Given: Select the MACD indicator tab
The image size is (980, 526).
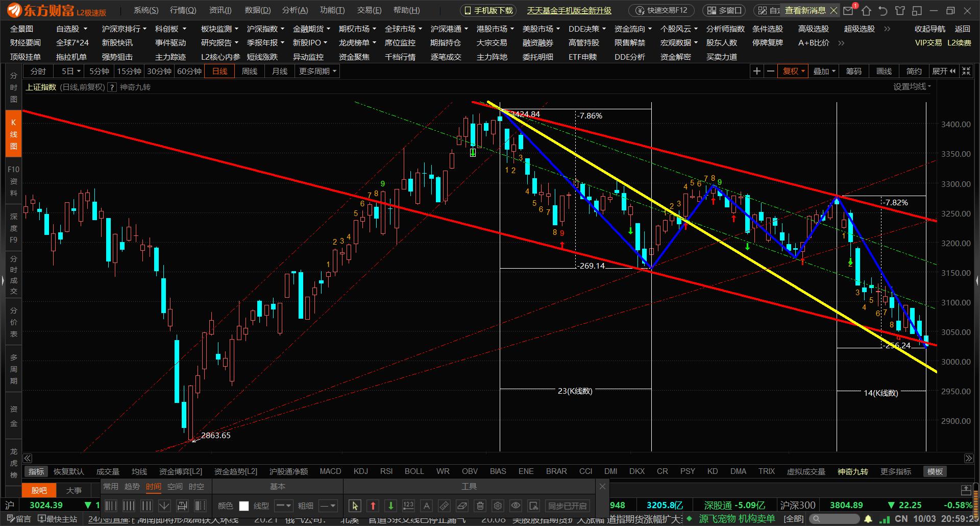Looking at the screenshot, I should [x=330, y=471].
